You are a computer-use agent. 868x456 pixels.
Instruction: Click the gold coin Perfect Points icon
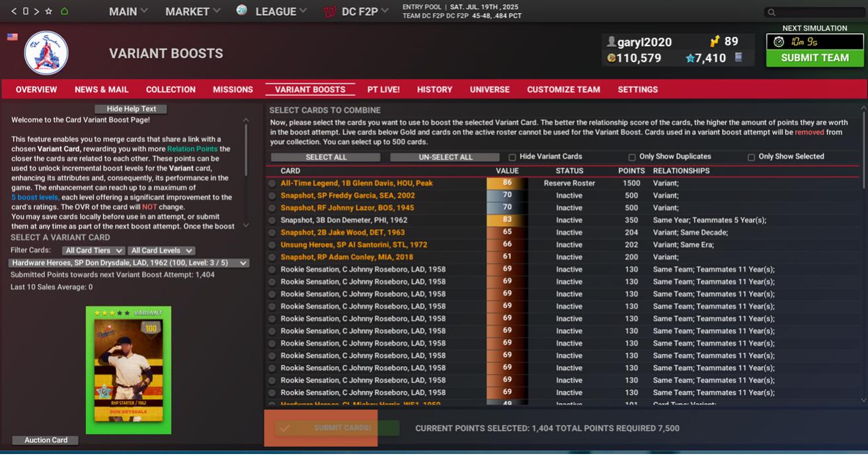coord(612,58)
